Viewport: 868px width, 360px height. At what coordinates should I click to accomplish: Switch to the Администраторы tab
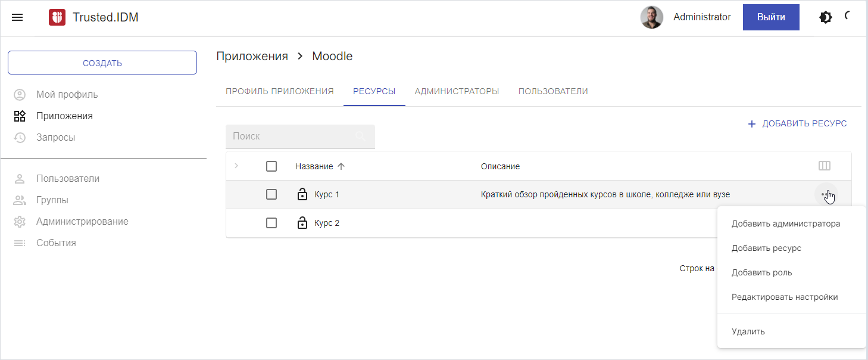click(457, 91)
